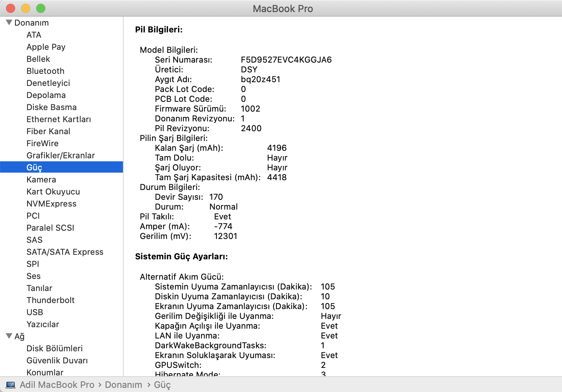Screen dimensions: 562x392
Task: Click the Alternatif Akım Gücü label
Action: click(182, 277)
